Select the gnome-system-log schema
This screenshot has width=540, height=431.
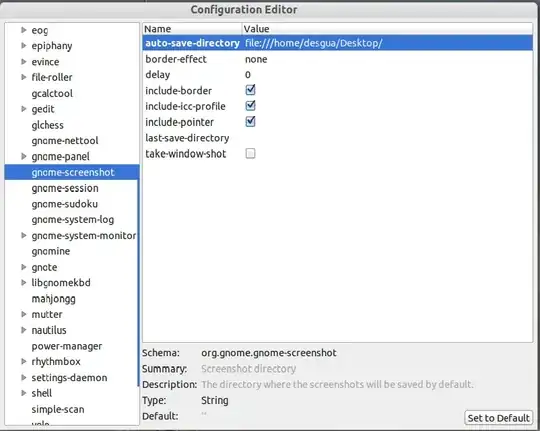coord(73,220)
